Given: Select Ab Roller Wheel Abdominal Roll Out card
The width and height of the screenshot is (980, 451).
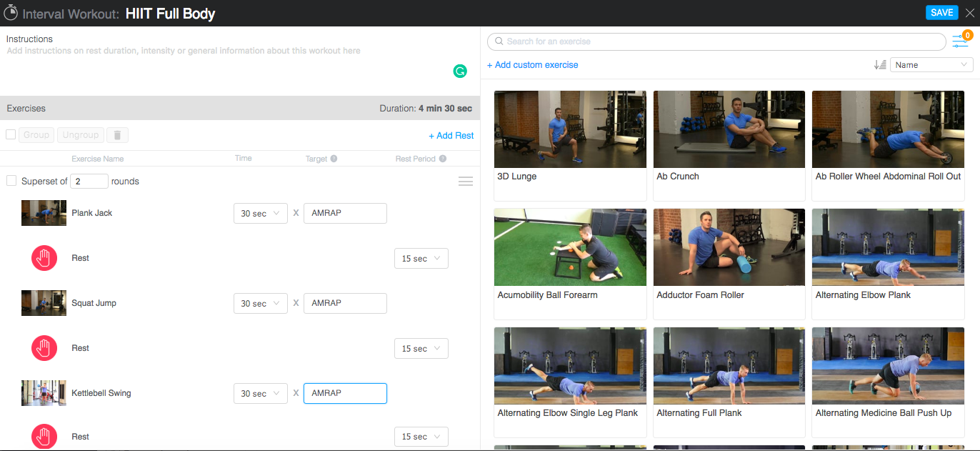Looking at the screenshot, I should point(888,146).
